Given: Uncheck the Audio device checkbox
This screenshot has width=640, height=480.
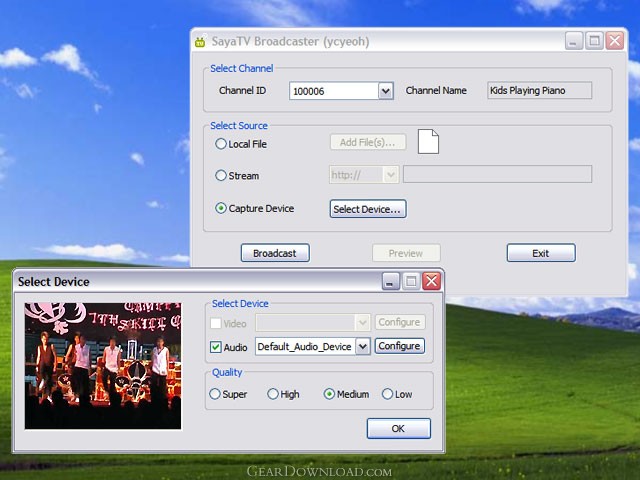Looking at the screenshot, I should point(216,347).
